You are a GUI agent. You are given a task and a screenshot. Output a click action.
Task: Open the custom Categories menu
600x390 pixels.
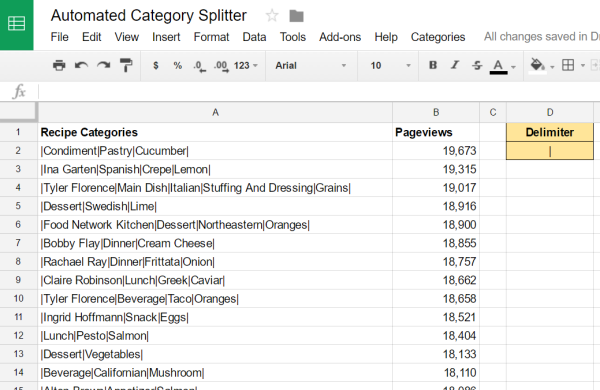pyautogui.click(x=438, y=37)
